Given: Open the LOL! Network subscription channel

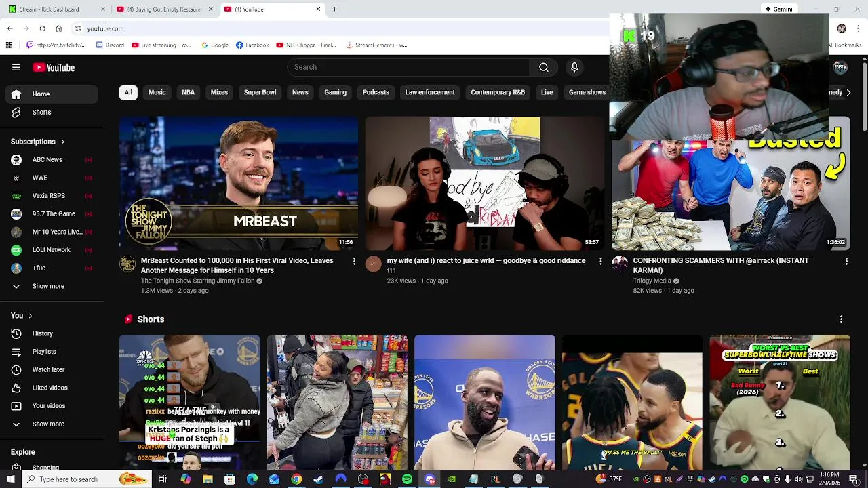Looking at the screenshot, I should click(x=52, y=250).
